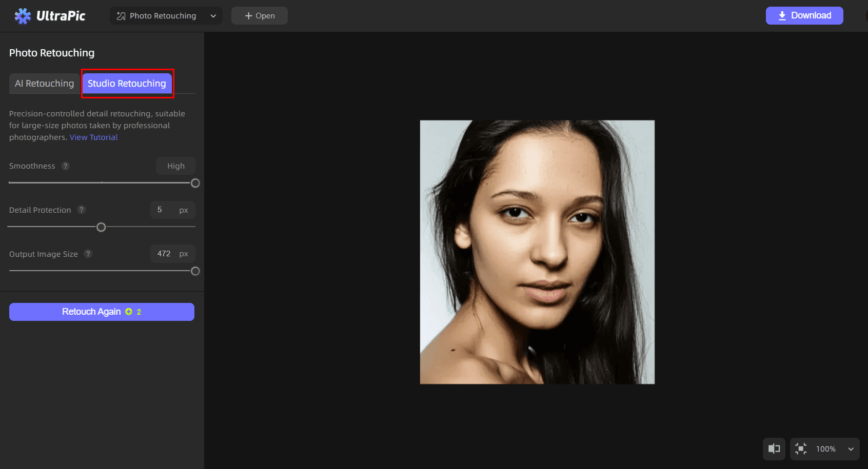Click the Output Image Size value field
Screen dimensions: 868x469
pos(164,254)
